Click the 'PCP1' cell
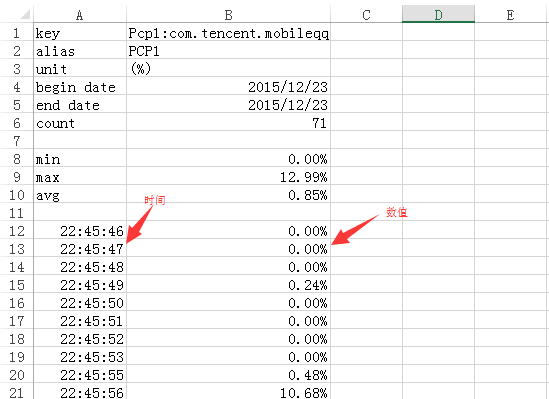 228,51
